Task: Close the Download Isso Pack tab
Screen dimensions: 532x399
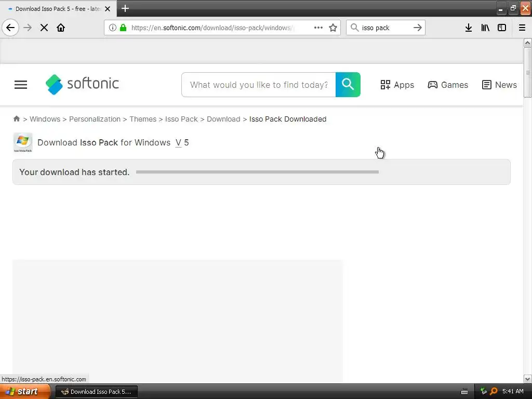Action: [x=108, y=9]
